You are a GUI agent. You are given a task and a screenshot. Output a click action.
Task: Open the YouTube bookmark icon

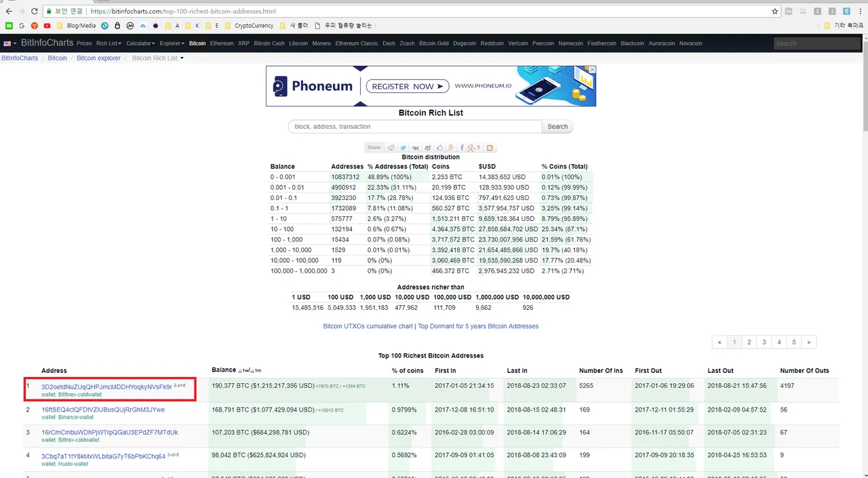coord(47,26)
